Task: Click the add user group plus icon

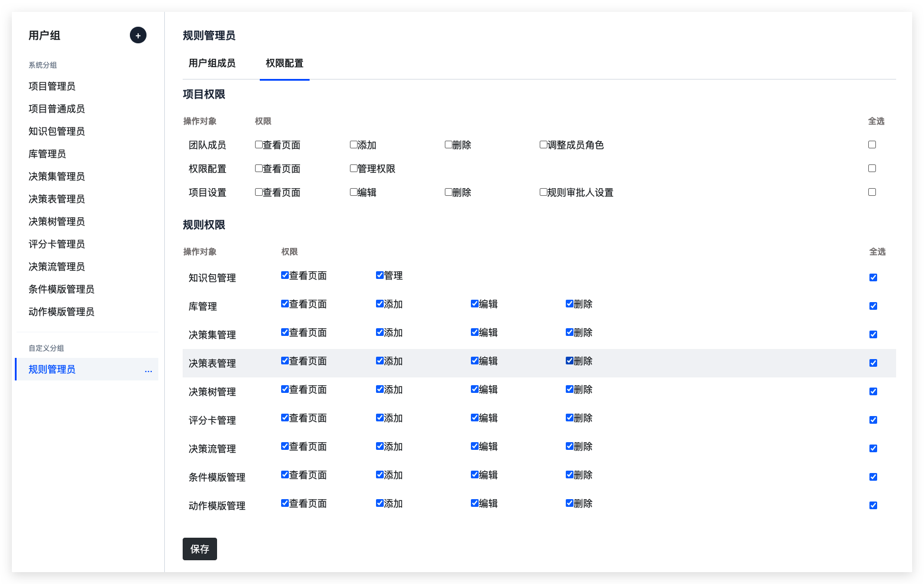Action: tap(138, 36)
